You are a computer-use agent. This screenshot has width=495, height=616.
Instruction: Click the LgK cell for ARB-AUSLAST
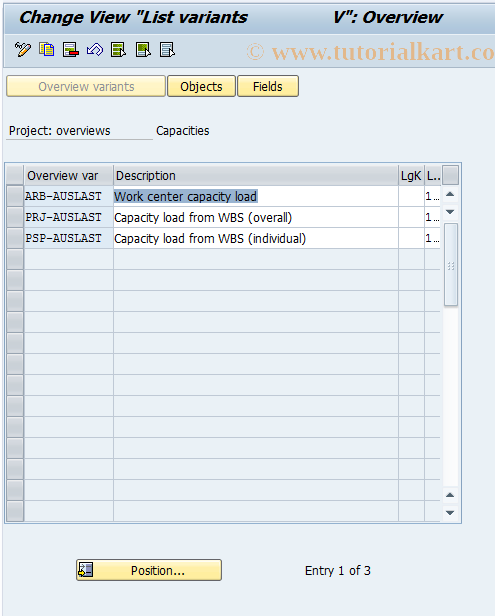411,196
